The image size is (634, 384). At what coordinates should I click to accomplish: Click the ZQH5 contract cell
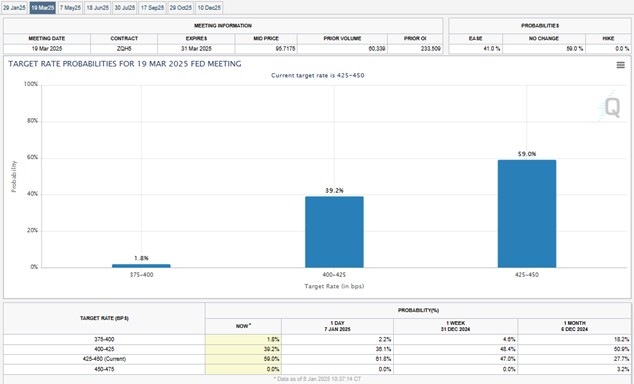click(124, 49)
